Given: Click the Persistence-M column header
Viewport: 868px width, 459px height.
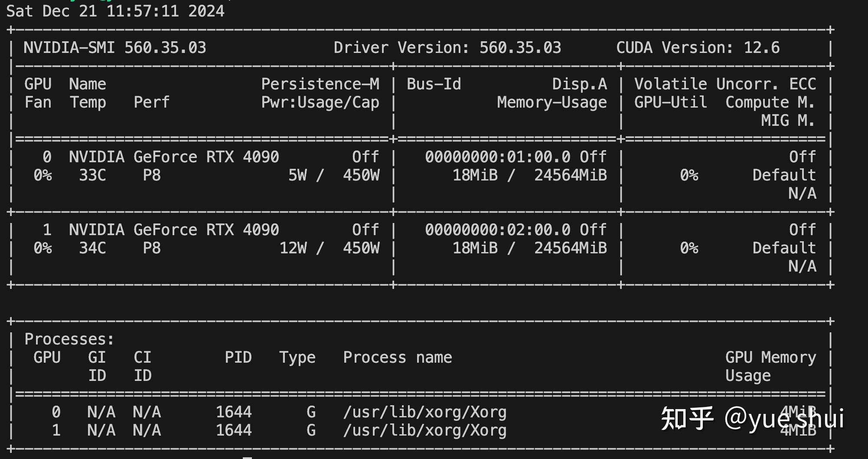Looking at the screenshot, I should point(320,84).
